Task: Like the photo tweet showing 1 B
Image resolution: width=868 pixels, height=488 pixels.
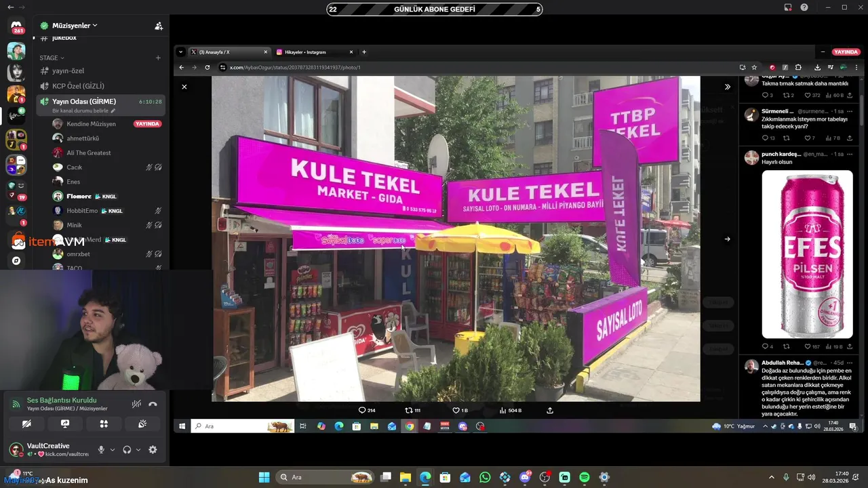Action: click(x=460, y=410)
